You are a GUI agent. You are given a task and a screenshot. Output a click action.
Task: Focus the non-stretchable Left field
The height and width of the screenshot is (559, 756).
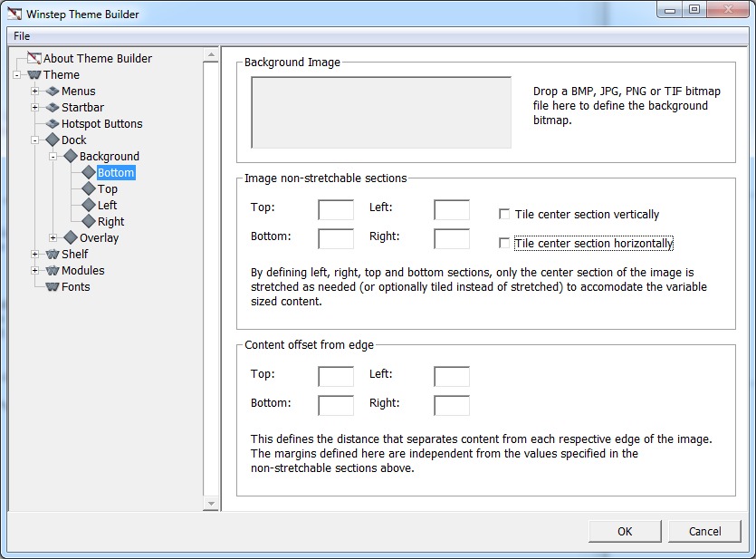452,210
